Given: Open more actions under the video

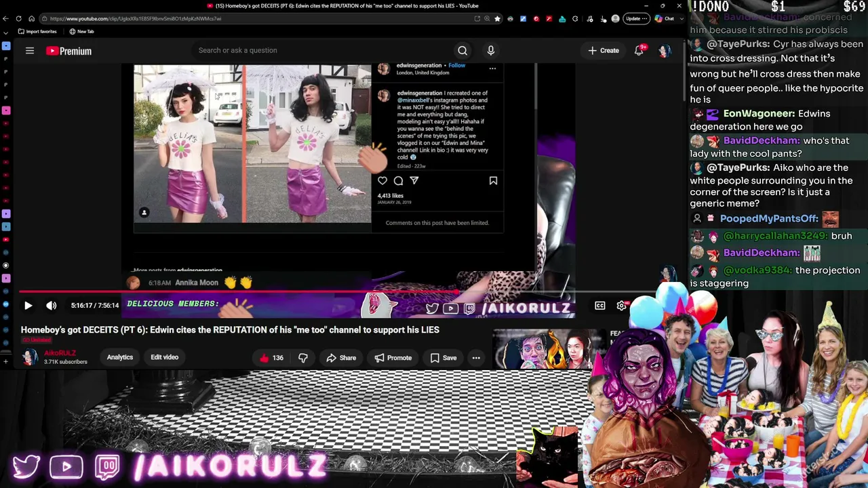Looking at the screenshot, I should coord(476,358).
